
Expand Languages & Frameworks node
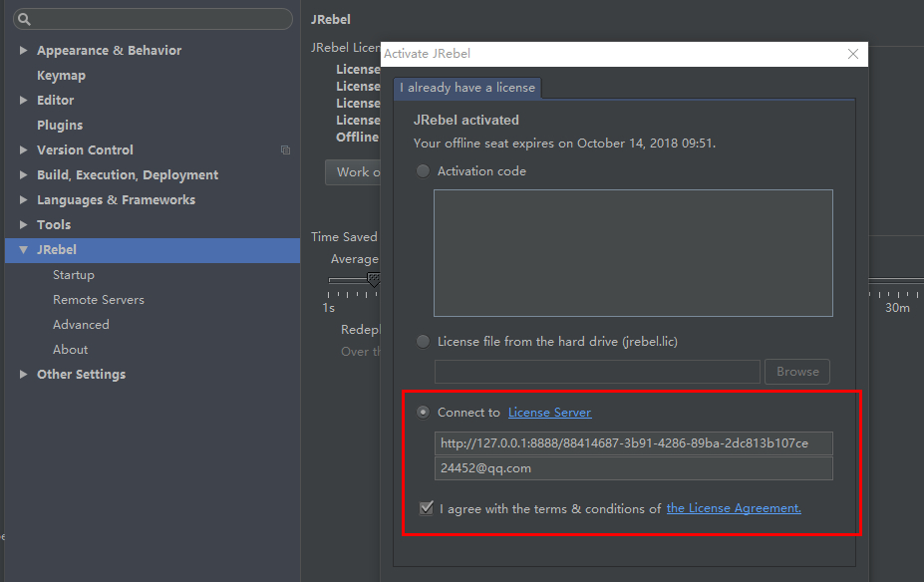pos(23,199)
